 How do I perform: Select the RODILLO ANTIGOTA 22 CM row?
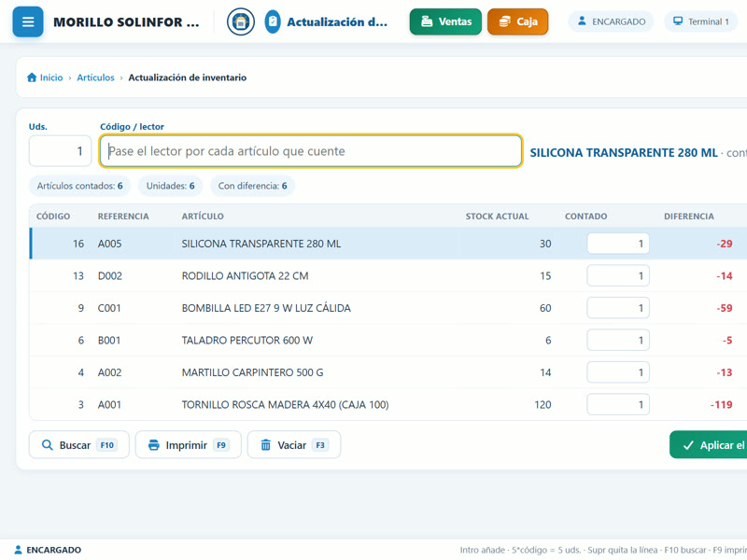pyautogui.click(x=388, y=275)
